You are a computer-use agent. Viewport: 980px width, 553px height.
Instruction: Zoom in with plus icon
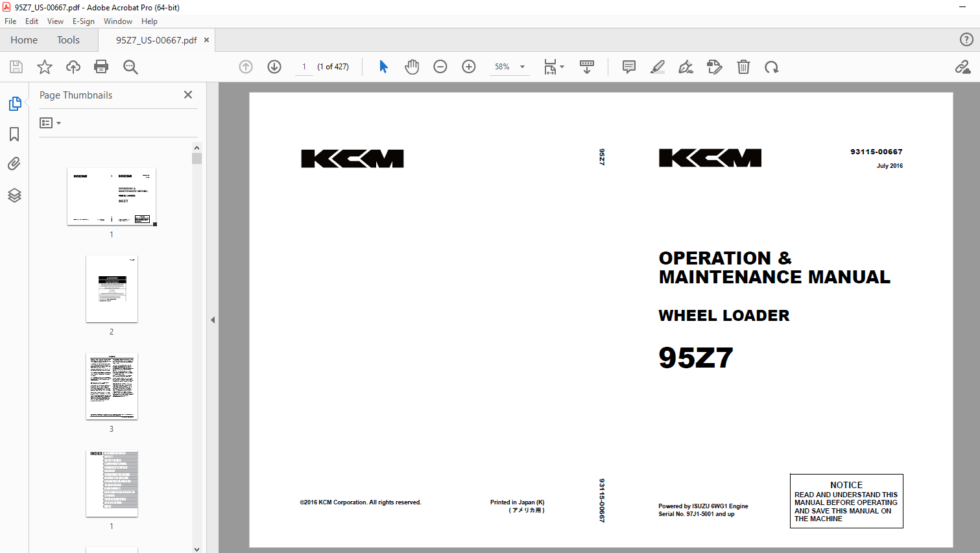pos(469,67)
